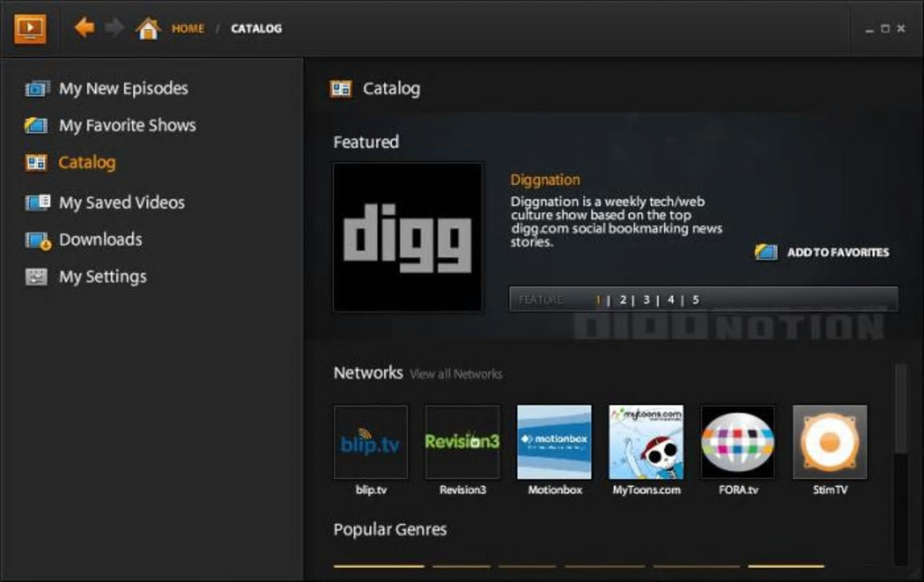Click the My New Episodes icon
The width and height of the screenshot is (924, 582).
[x=36, y=89]
